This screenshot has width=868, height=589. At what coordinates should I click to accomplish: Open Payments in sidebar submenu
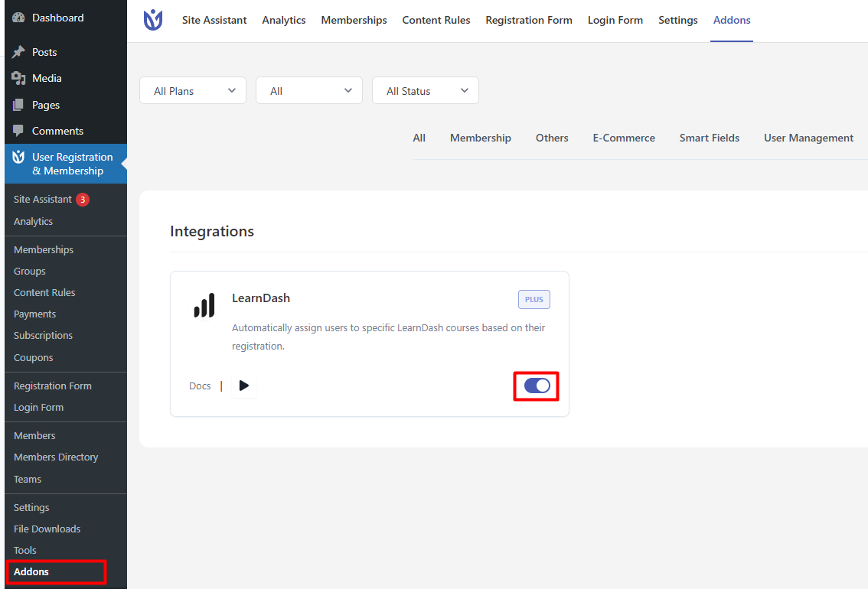35,314
